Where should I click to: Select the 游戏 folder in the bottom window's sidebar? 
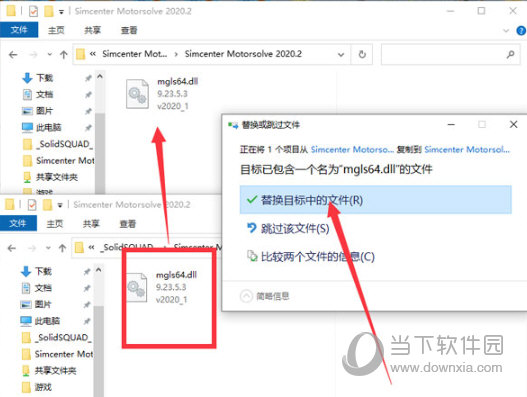click(x=36, y=387)
